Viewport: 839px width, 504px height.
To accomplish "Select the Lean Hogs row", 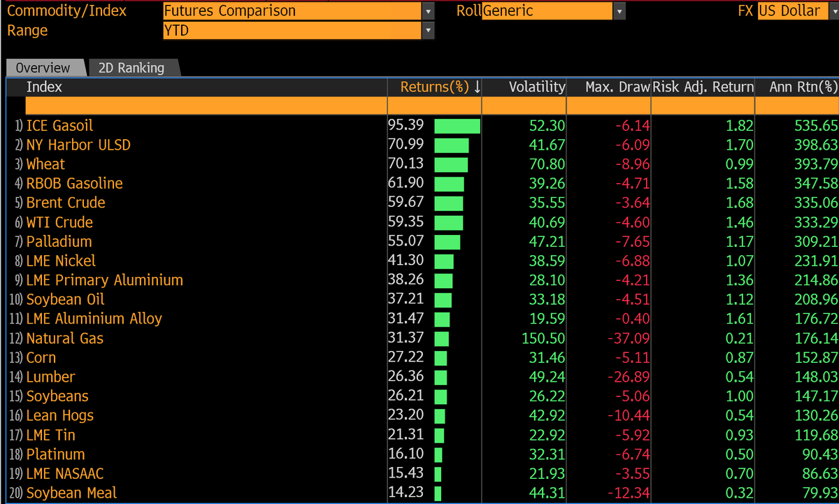I will pyautogui.click(x=422, y=415).
